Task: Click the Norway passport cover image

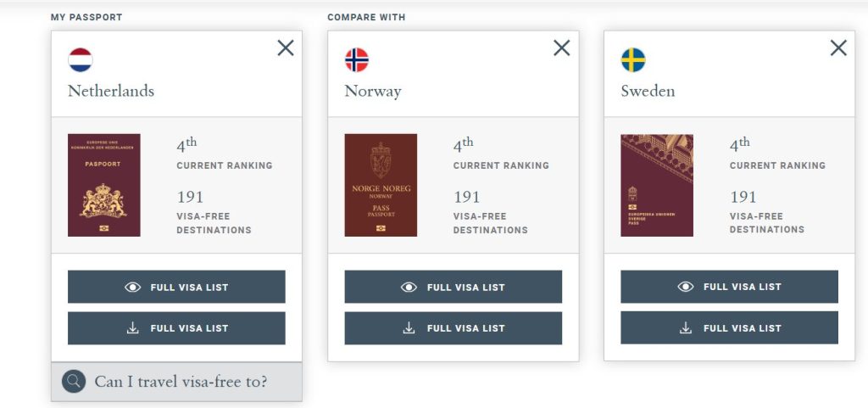Action: coord(381,185)
